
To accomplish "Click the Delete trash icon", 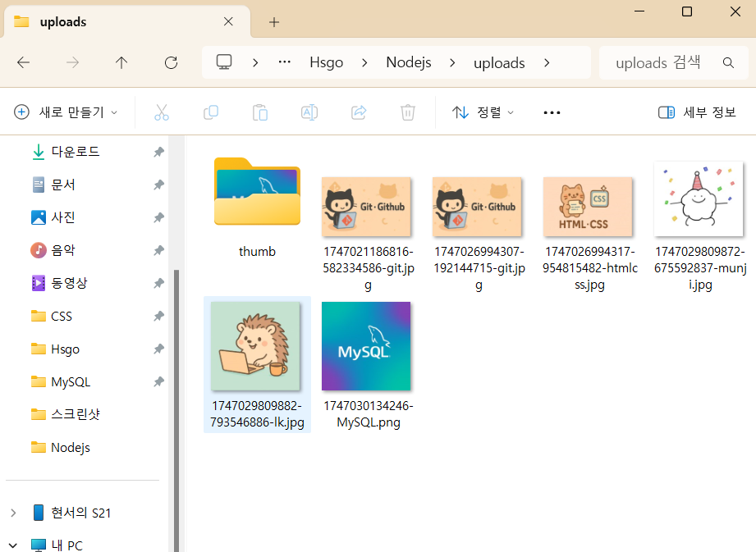I will (408, 112).
